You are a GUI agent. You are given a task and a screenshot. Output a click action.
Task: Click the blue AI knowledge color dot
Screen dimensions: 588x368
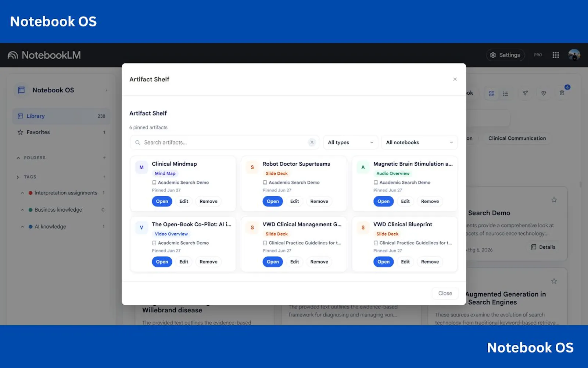[x=31, y=227]
